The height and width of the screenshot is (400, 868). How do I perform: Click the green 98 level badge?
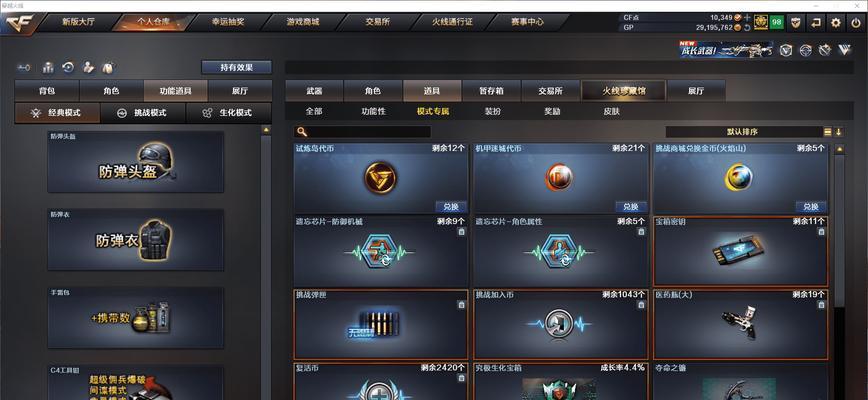(777, 23)
